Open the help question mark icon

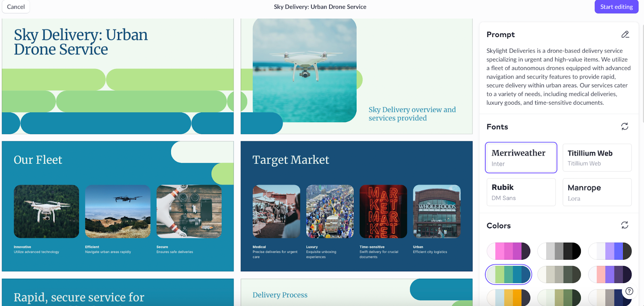point(629,291)
